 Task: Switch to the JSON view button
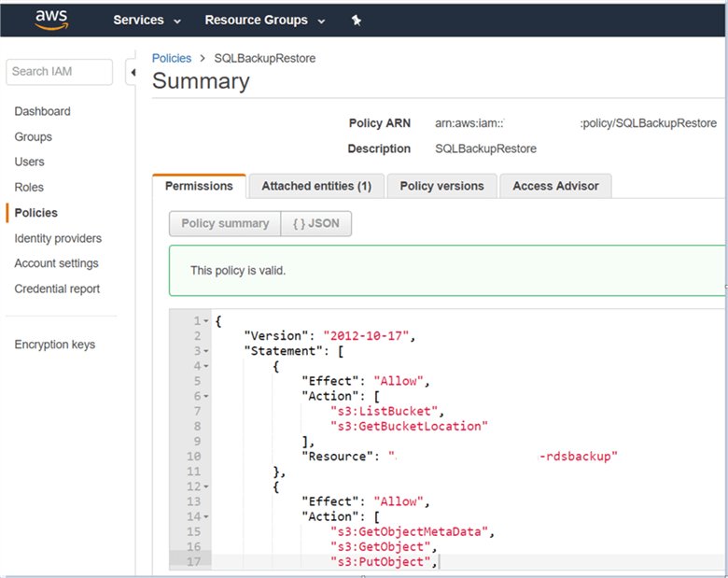pyautogui.click(x=316, y=223)
